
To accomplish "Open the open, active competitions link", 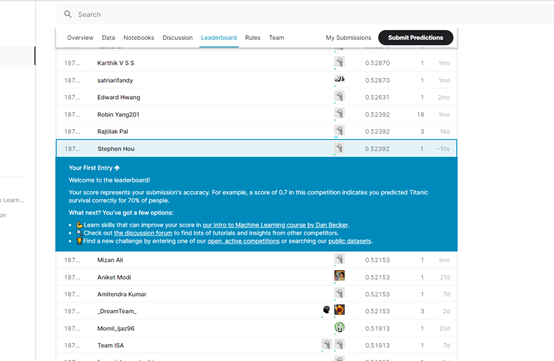I will coord(243,241).
